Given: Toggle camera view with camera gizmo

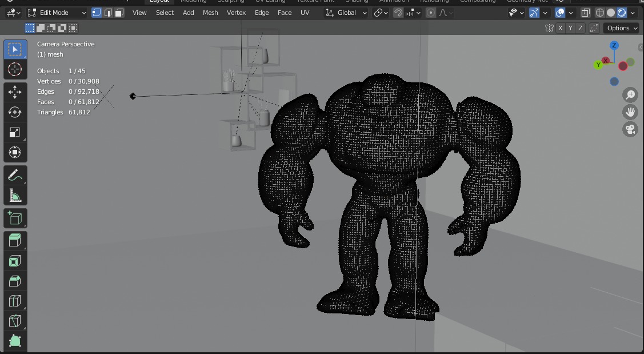Looking at the screenshot, I should (630, 129).
